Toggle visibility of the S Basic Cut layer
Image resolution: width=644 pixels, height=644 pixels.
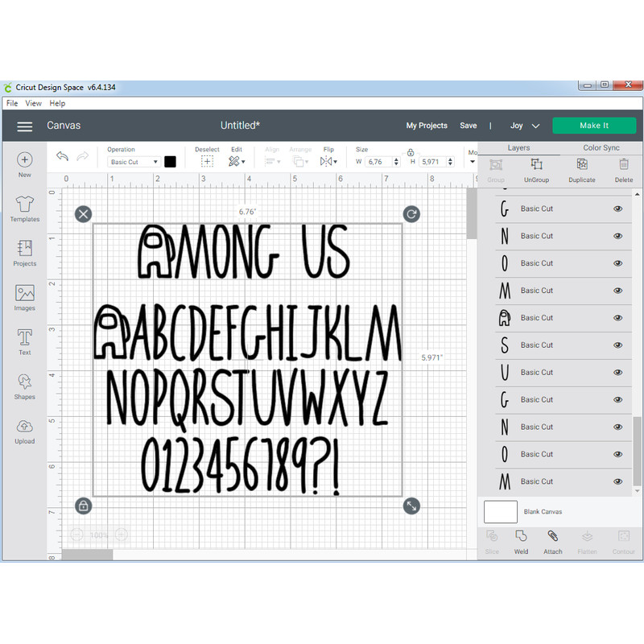[x=618, y=345]
